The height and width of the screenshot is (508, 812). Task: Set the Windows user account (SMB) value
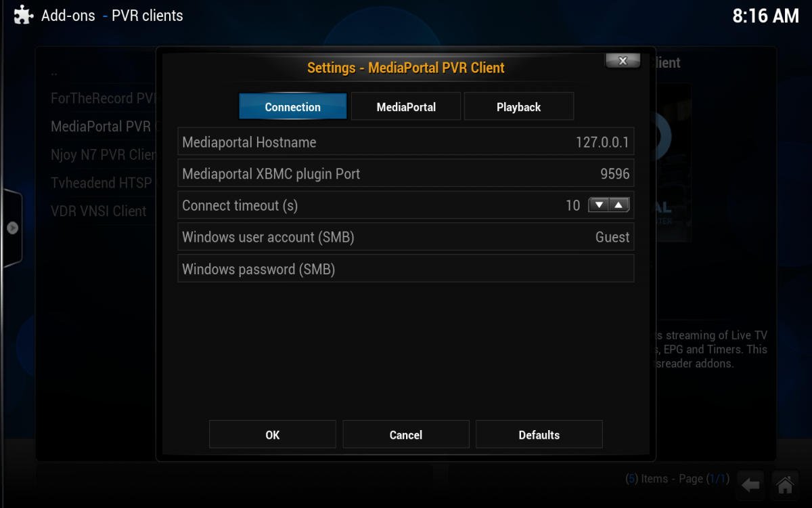point(405,236)
